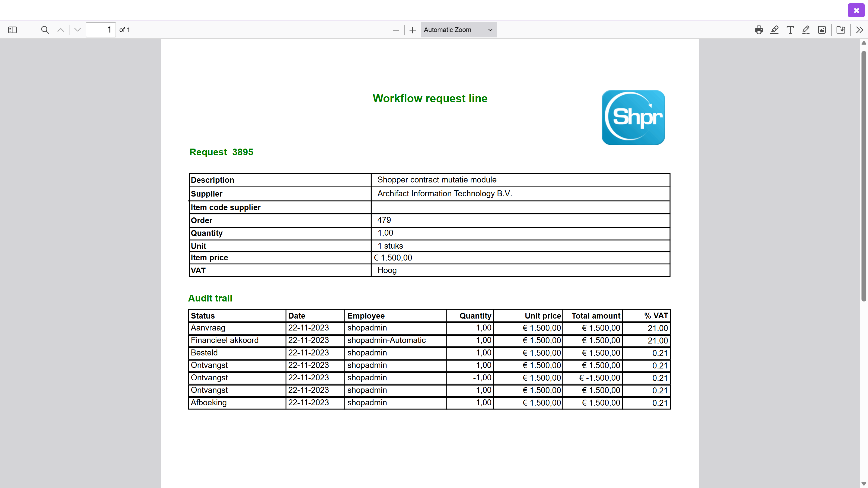
Task: Zoom in with the plus button
Action: point(412,30)
